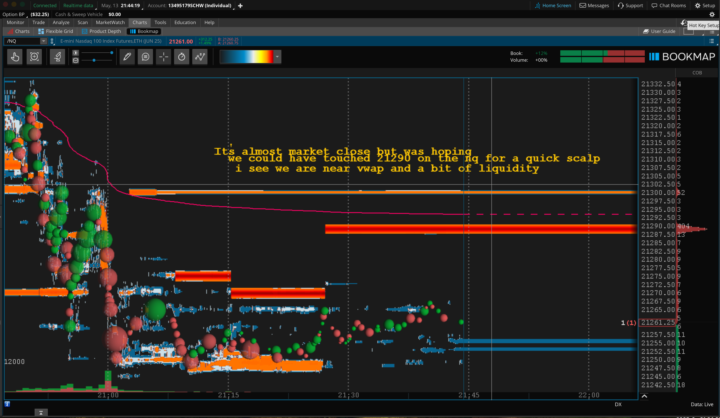720x418 pixels.
Task: Open the Monitor tab
Action: tap(15, 23)
